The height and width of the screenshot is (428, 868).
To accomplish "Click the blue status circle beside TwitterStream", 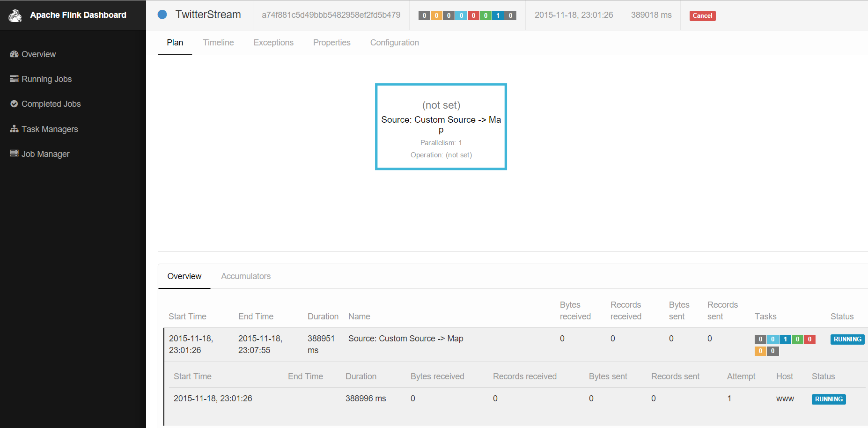I will [x=162, y=15].
